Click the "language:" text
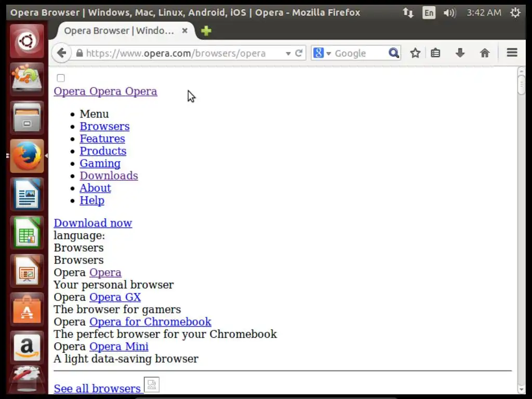532x399 pixels. (x=79, y=235)
